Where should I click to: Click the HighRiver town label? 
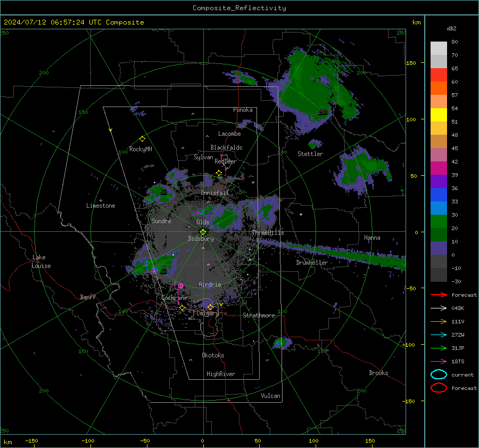pos(221,374)
